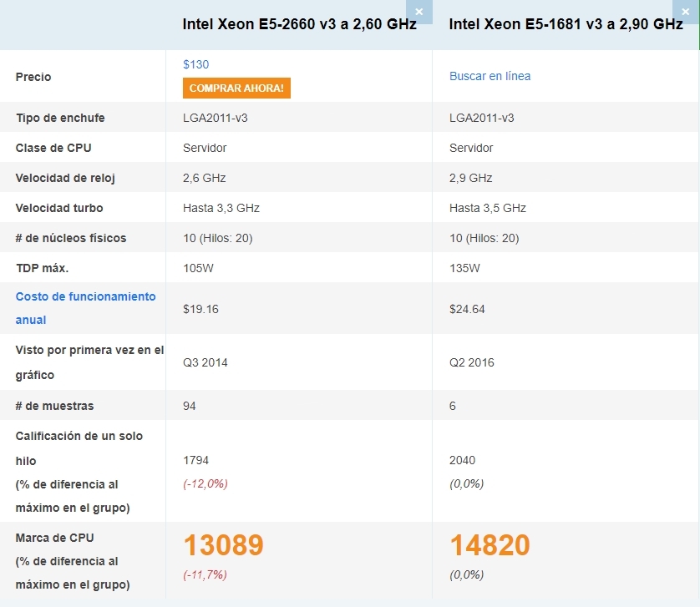Open the $130 price link
Image resolution: width=700 pixels, height=607 pixels.
point(196,64)
